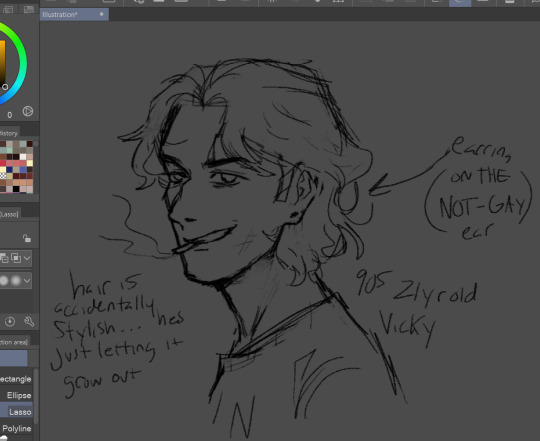Pick the transparent checkered history swatch

3,176
